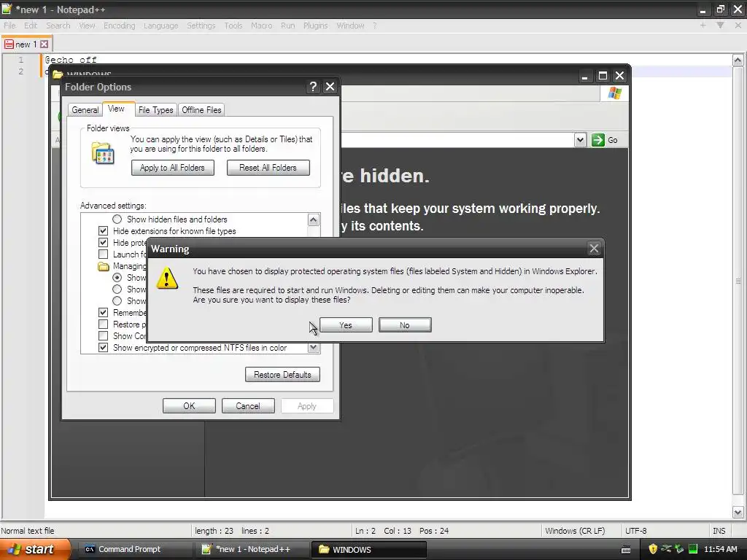Toggle Show encrypted or compressed NTFS files

tap(104, 348)
